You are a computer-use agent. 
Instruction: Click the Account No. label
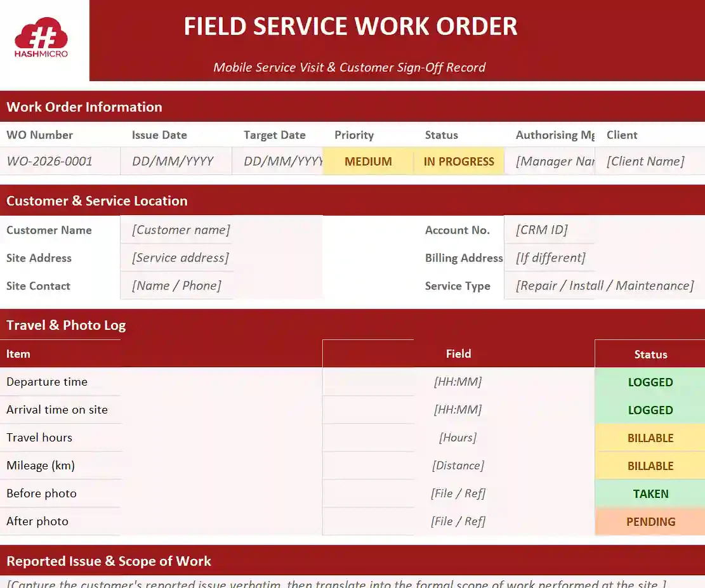(x=458, y=230)
